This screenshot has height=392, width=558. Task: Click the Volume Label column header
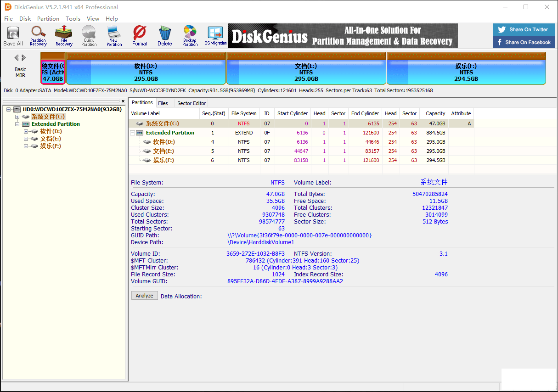click(164, 113)
